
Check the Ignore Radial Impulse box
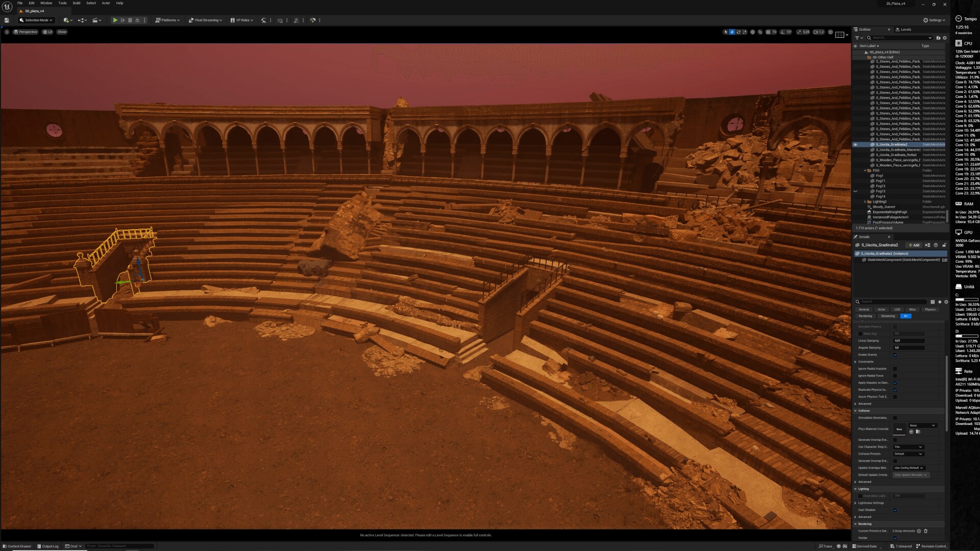(x=895, y=369)
